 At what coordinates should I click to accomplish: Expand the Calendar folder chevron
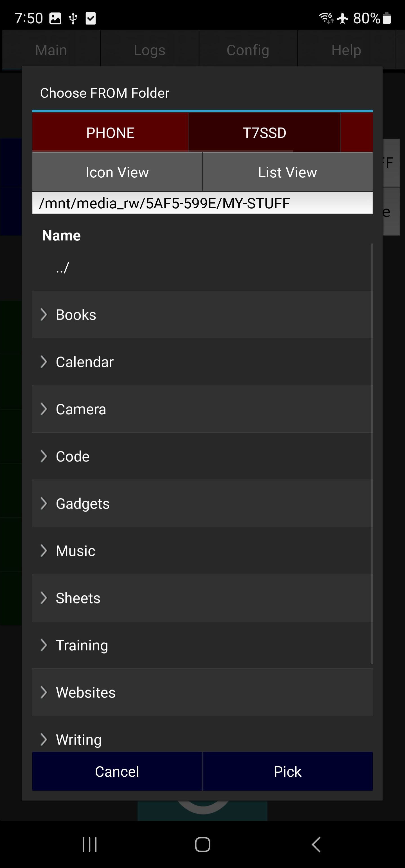44,361
